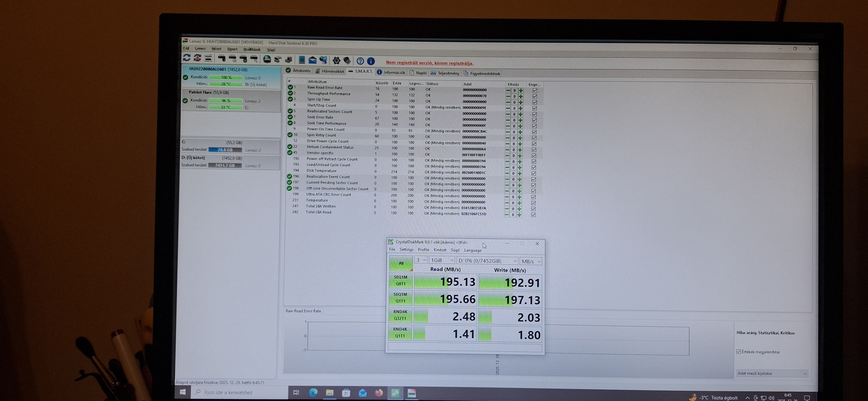Click the SEQ1M Q8T1 test button
This screenshot has width=868, height=401.
(401, 281)
